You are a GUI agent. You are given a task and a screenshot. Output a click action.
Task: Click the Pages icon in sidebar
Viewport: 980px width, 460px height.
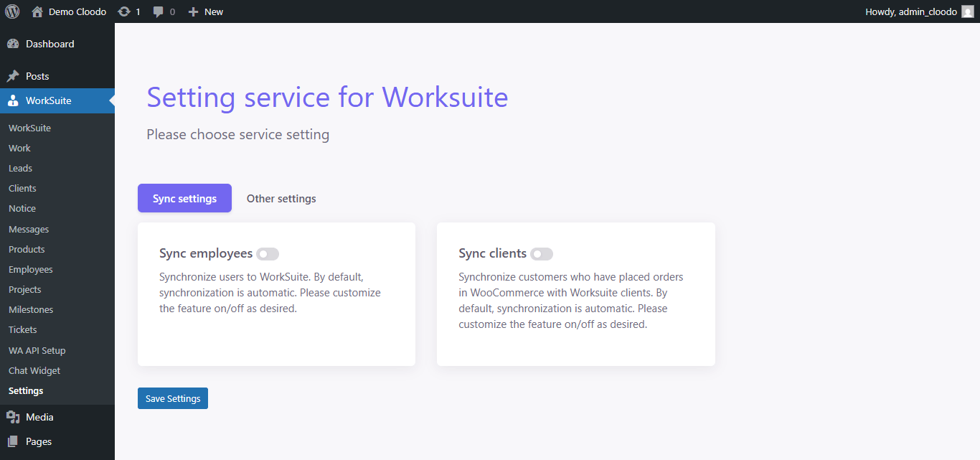pos(13,441)
